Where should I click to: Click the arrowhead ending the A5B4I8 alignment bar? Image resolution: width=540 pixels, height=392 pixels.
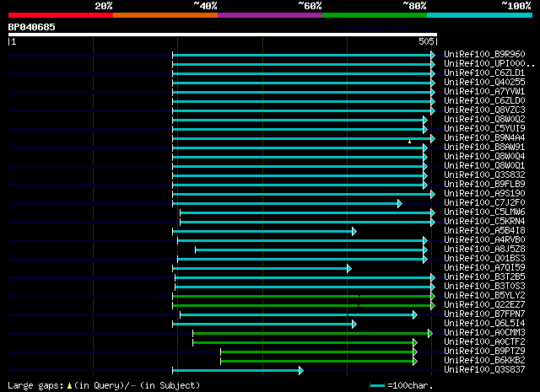tap(354, 232)
